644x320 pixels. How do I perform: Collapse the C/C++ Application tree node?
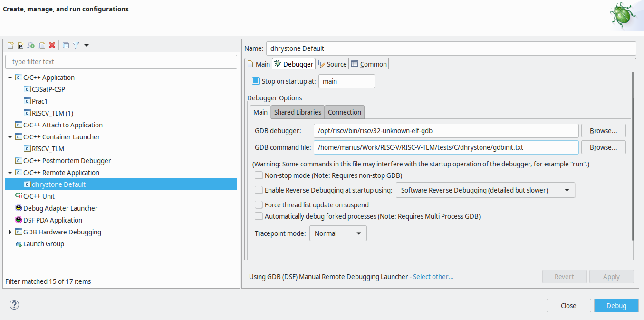coord(10,78)
